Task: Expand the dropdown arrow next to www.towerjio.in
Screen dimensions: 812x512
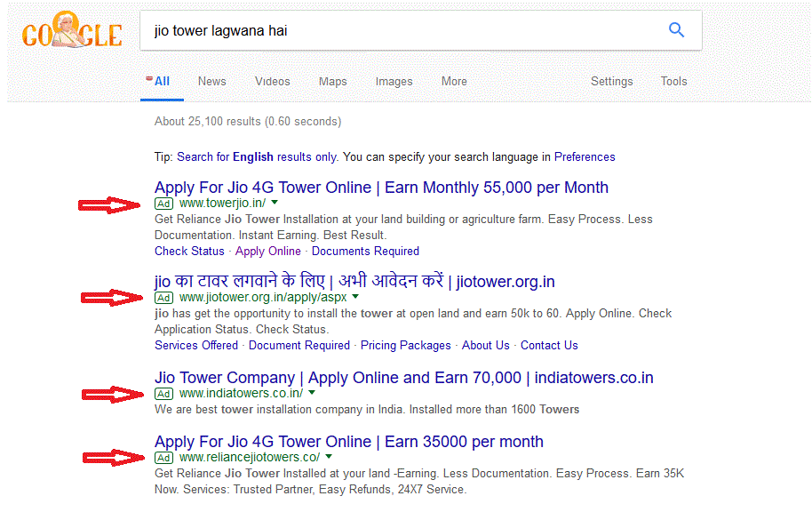Action: pos(275,203)
